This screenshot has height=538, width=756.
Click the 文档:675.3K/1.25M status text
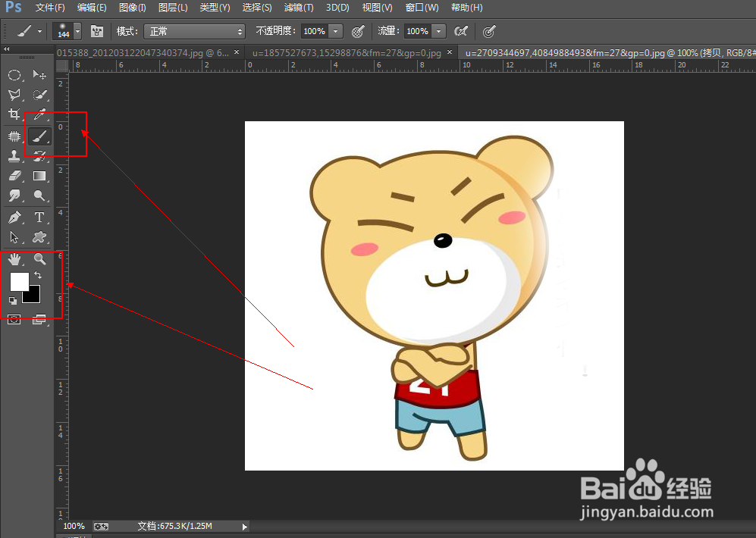pyautogui.click(x=174, y=526)
